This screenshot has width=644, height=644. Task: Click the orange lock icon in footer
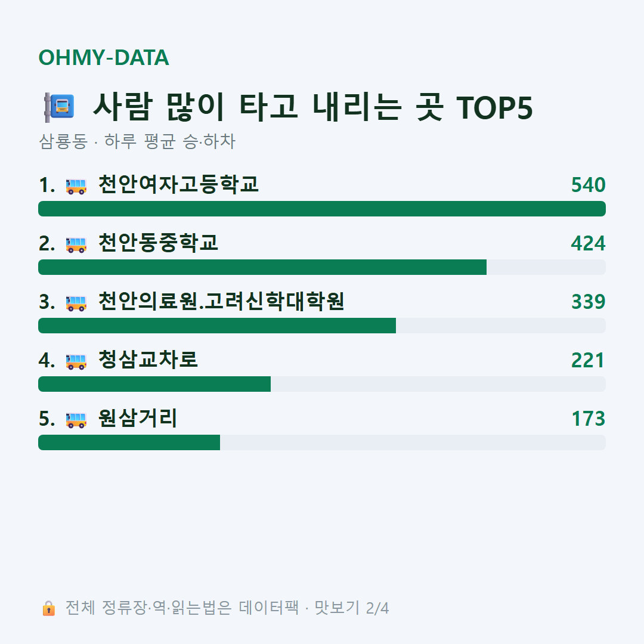pyautogui.click(x=48, y=608)
